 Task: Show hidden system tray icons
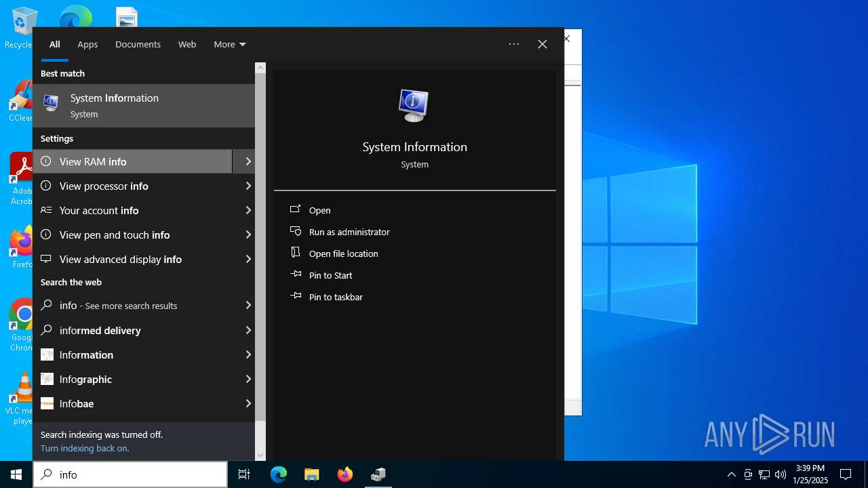[x=731, y=474]
